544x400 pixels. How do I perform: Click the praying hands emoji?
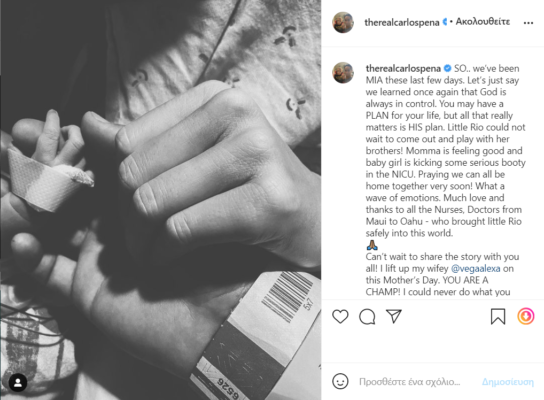click(x=372, y=245)
